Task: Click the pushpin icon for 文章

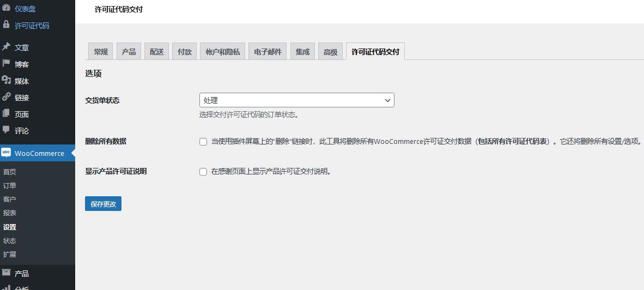Action: [6, 47]
